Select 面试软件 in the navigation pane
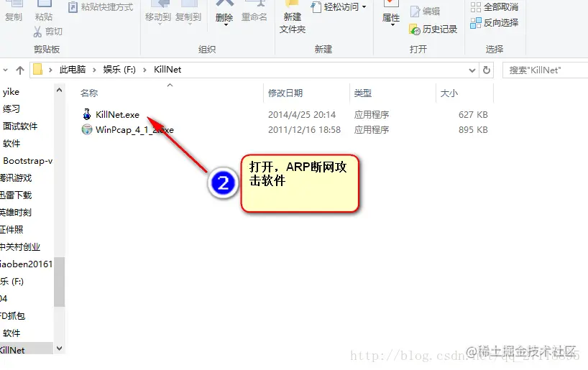 pos(20,126)
